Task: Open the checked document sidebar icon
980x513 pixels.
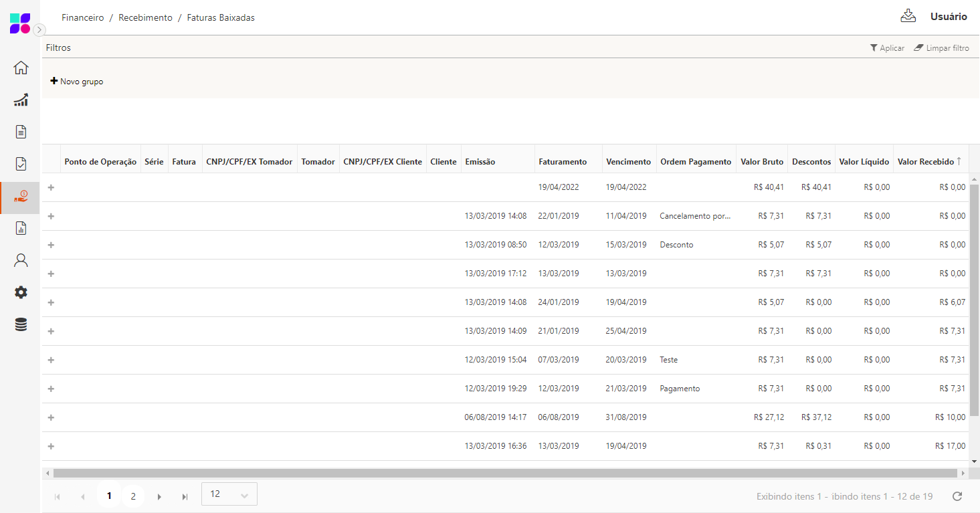Action: tap(21, 164)
